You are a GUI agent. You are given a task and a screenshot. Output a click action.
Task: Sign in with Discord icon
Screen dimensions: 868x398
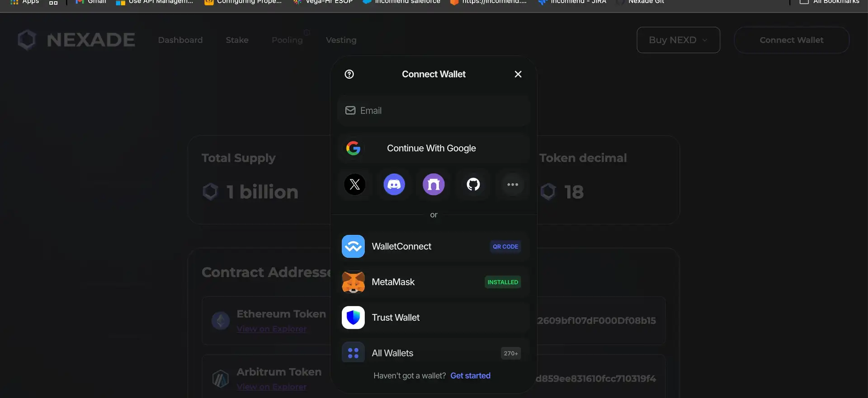[394, 184]
